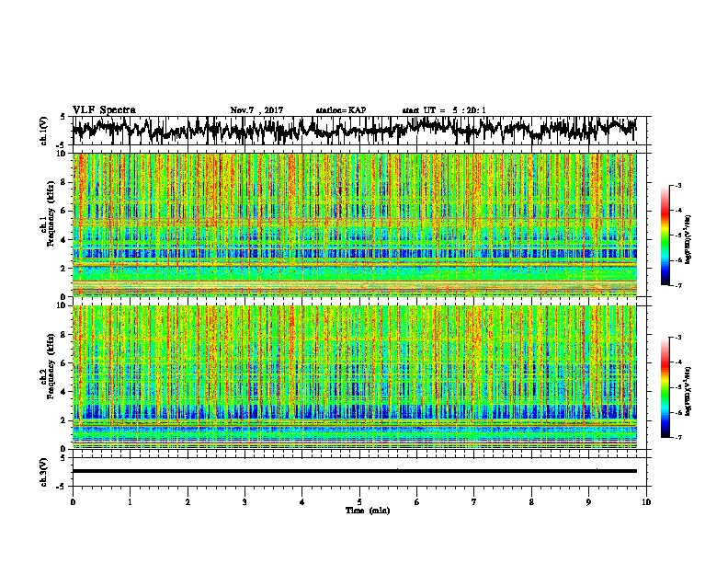Click the ch.1 "Frequency (kHz)" axis label

coord(51,213)
